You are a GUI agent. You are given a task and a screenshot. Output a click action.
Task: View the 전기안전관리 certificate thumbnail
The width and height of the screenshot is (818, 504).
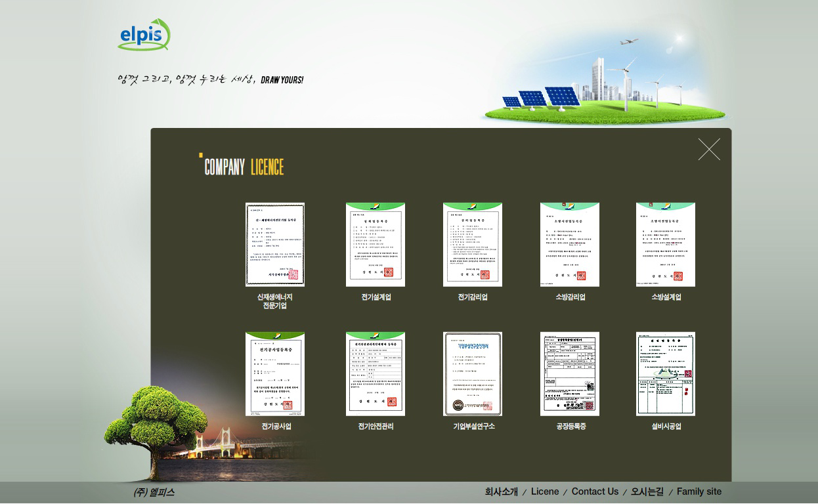pos(376,373)
